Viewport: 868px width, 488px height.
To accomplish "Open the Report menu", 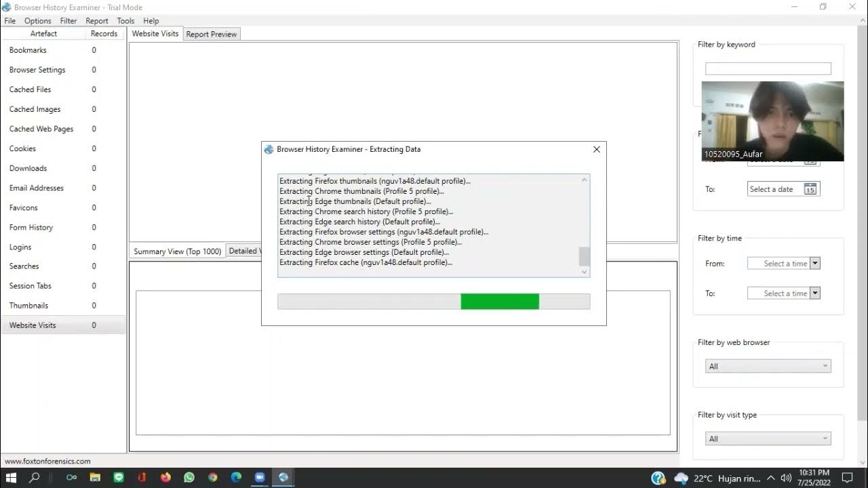I will pos(97,21).
